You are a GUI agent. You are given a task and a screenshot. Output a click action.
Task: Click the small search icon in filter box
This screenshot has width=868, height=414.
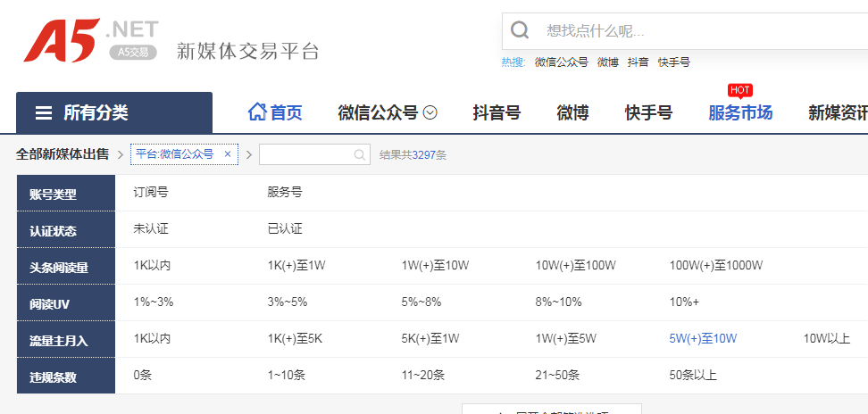pos(359,155)
